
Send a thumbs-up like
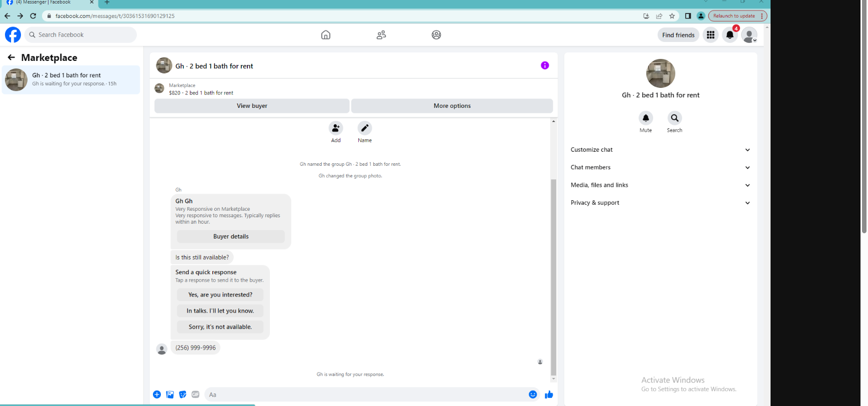pos(549,395)
